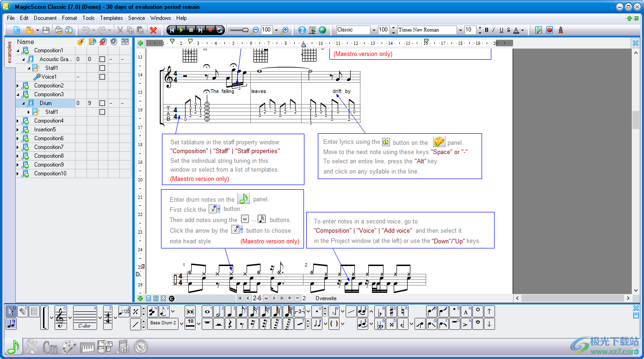
Task: Select the eraser tool
Action: tap(23, 311)
